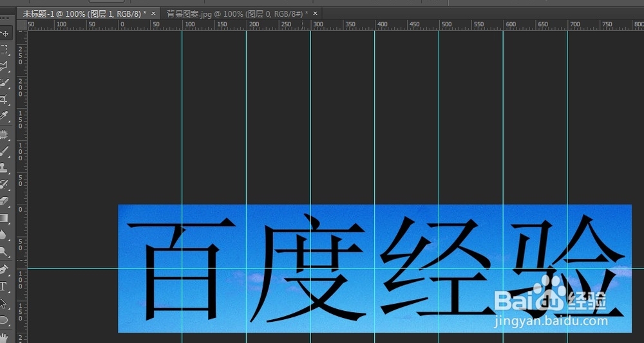
Task: Switch to the 背景图案.jpg document tab
Action: tap(237, 14)
